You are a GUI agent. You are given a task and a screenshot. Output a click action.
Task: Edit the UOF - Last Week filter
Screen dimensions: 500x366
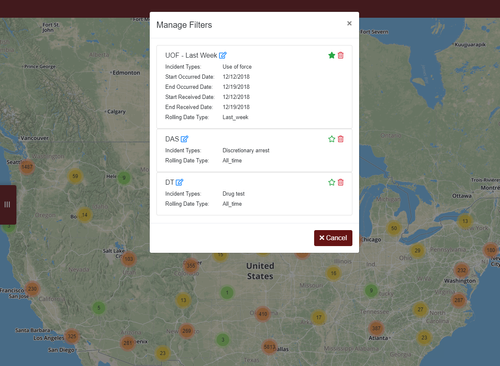pyautogui.click(x=223, y=55)
